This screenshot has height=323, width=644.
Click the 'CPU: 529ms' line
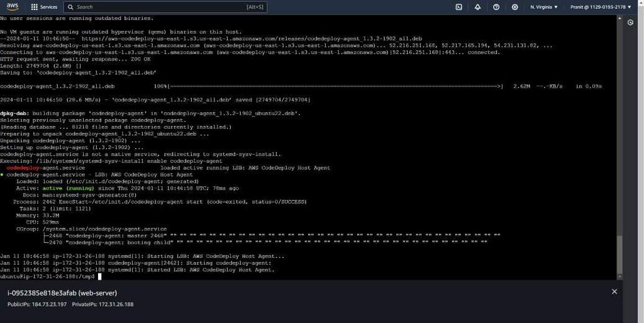point(42,222)
